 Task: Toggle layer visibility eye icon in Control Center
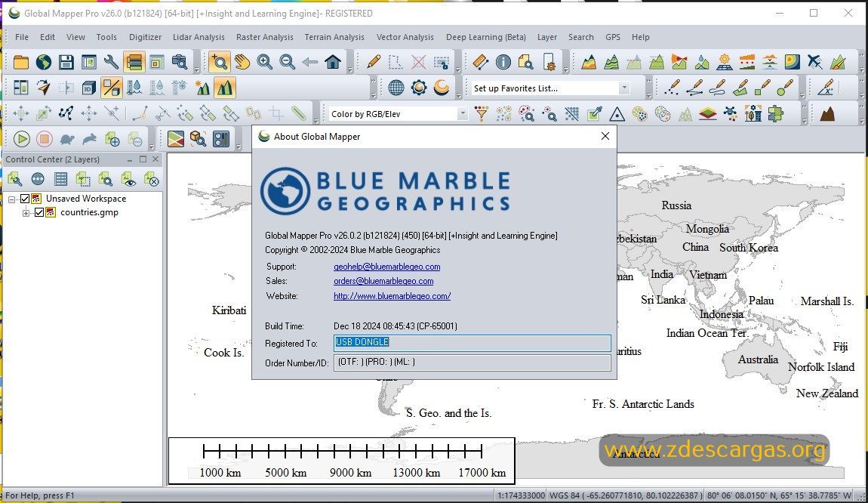tap(128, 179)
